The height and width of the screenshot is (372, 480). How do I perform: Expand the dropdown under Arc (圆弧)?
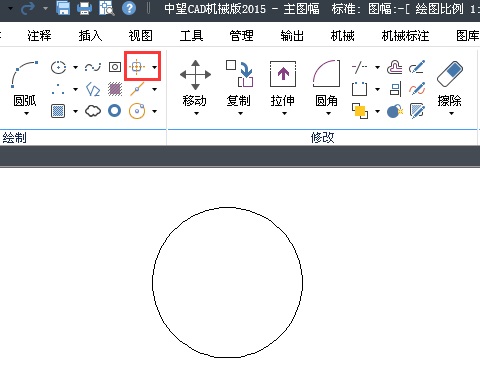26,114
